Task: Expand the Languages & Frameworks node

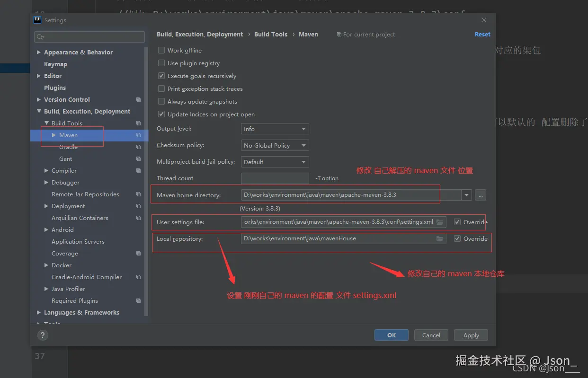Action: coord(39,312)
